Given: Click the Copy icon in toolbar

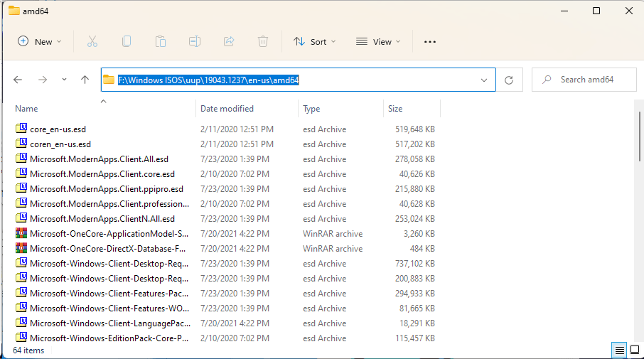Looking at the screenshot, I should coord(126,41).
